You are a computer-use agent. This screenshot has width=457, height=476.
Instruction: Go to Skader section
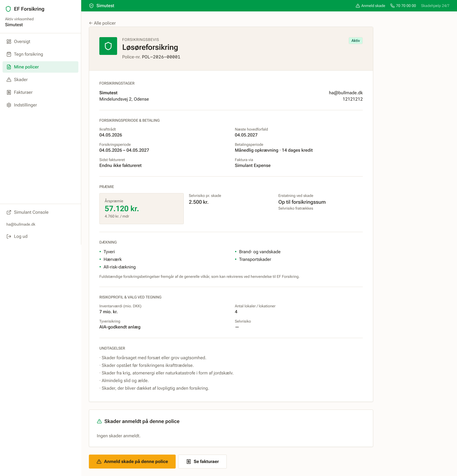coord(40,80)
